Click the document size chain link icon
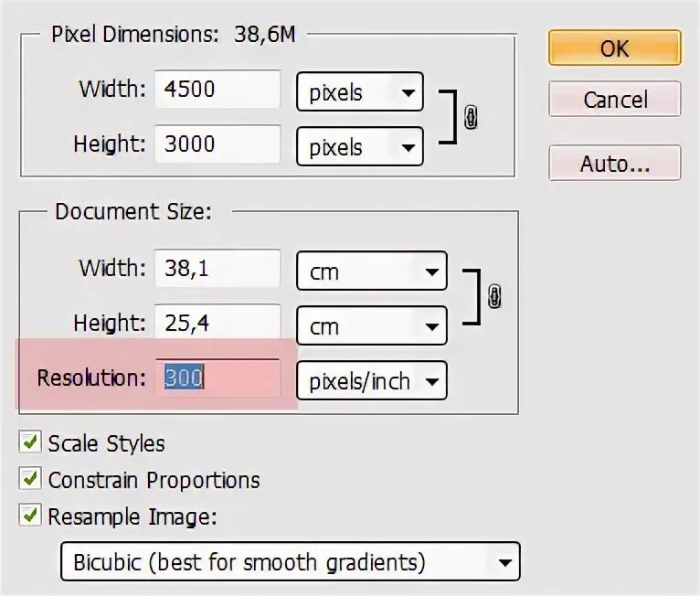Screen dimensions: 700x596 tap(494, 296)
